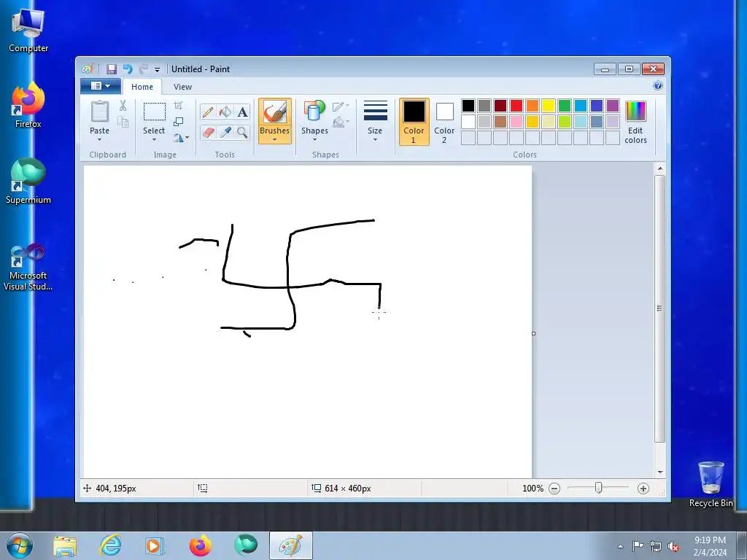This screenshot has height=560, width=747.
Task: Select the Magnifier tool
Action: point(242,132)
